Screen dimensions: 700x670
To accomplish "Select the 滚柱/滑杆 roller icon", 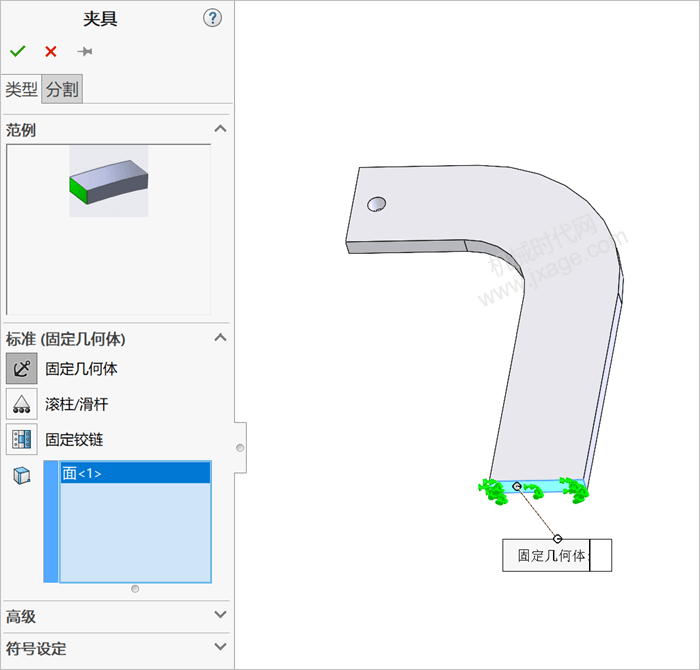I will [x=21, y=404].
